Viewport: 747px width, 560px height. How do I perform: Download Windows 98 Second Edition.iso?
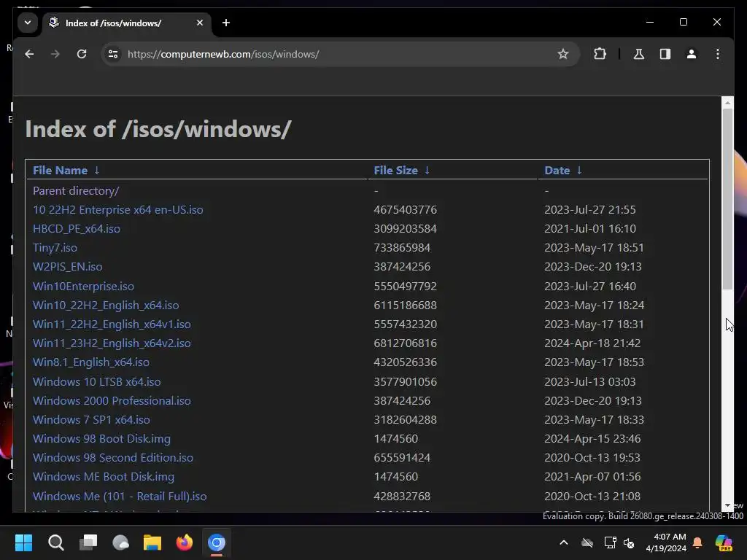pos(113,458)
